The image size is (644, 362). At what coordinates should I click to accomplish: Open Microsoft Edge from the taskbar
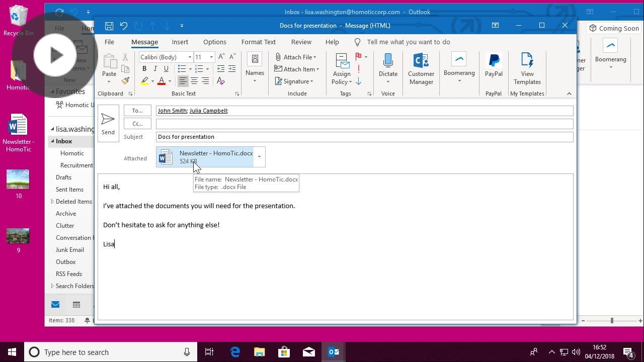click(x=235, y=352)
